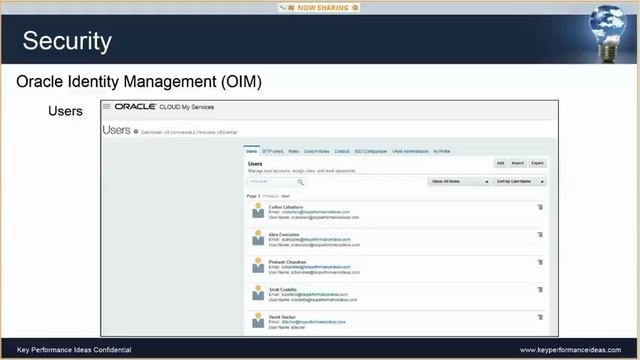The width and height of the screenshot is (640, 360).
Task: Open the action menu icon for user Alex
Action: click(540, 235)
